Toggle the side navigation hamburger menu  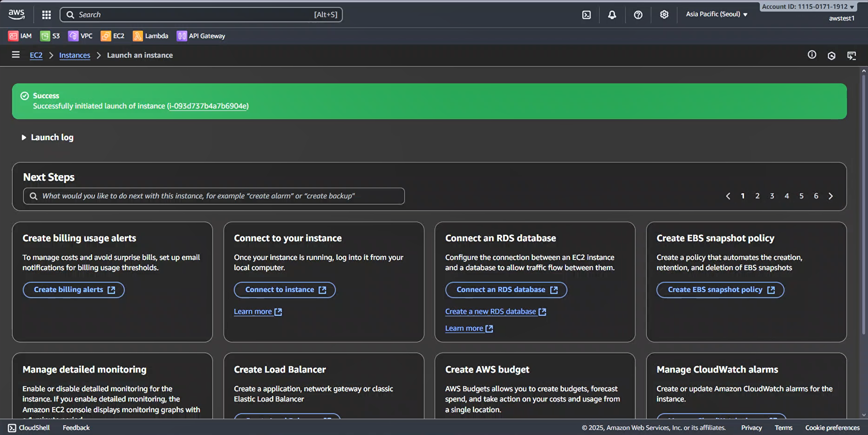click(16, 55)
